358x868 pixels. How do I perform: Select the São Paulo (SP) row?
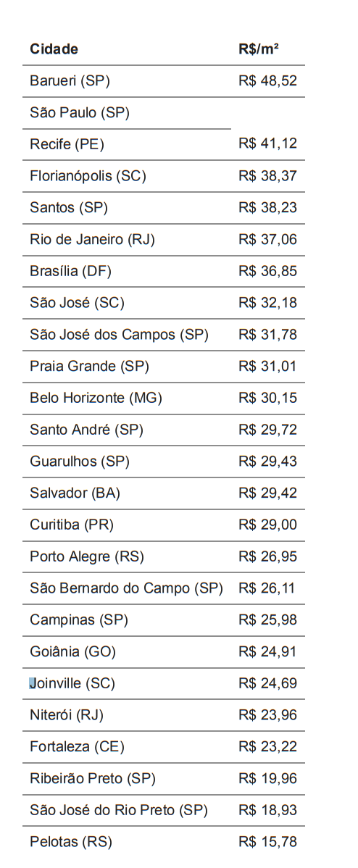pyautogui.click(x=127, y=113)
